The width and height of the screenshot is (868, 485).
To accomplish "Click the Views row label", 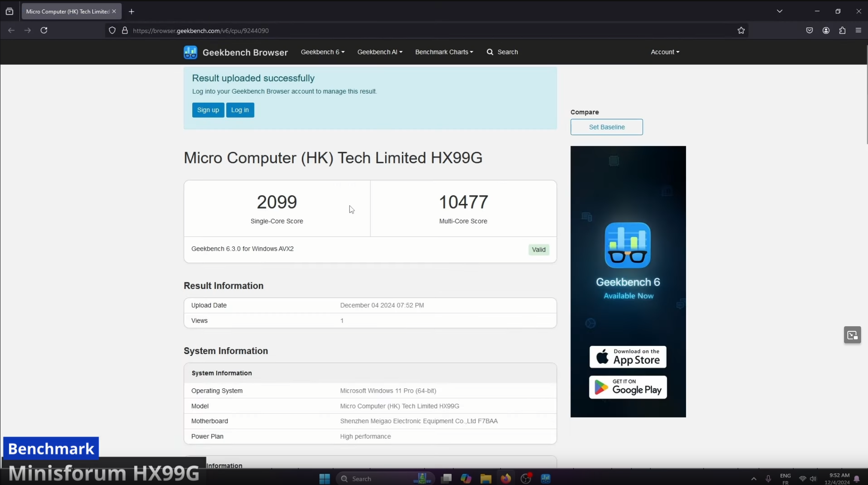I will 199,321.
